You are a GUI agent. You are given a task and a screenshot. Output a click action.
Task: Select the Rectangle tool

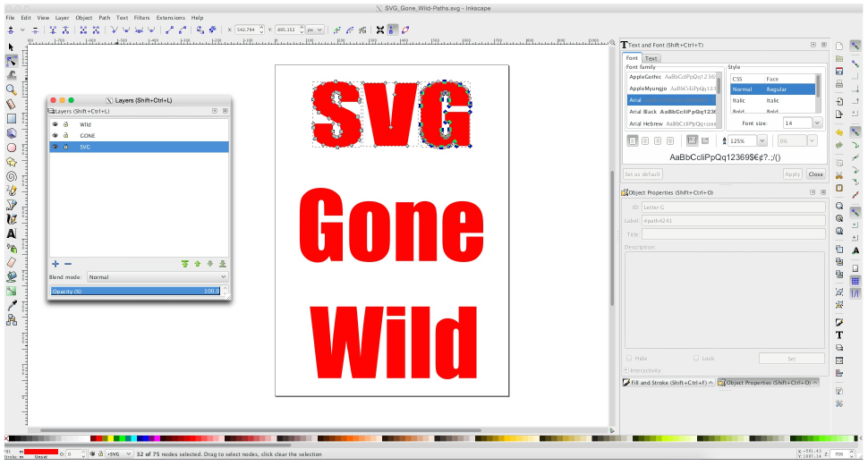pos(11,118)
